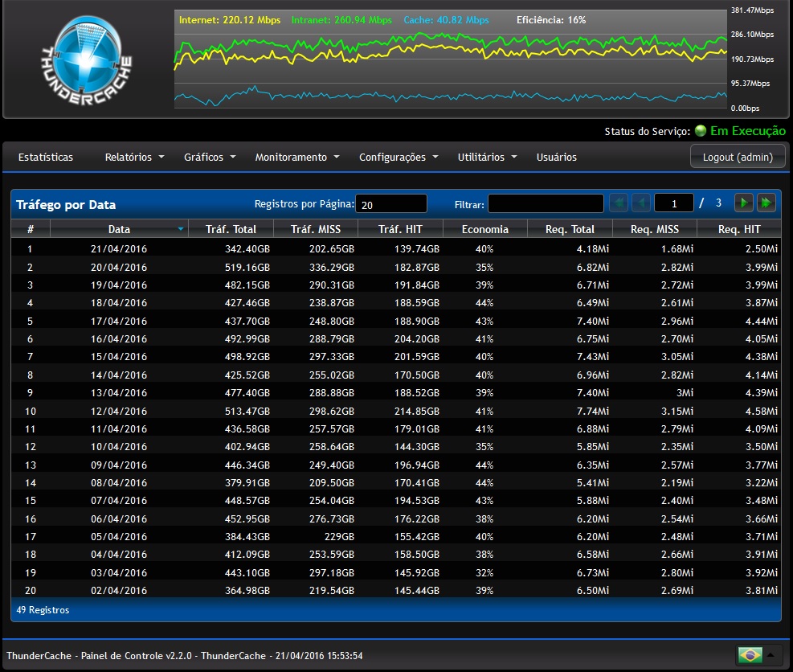This screenshot has width=793, height=672.
Task: Click the Registros por Página field
Action: pos(391,204)
